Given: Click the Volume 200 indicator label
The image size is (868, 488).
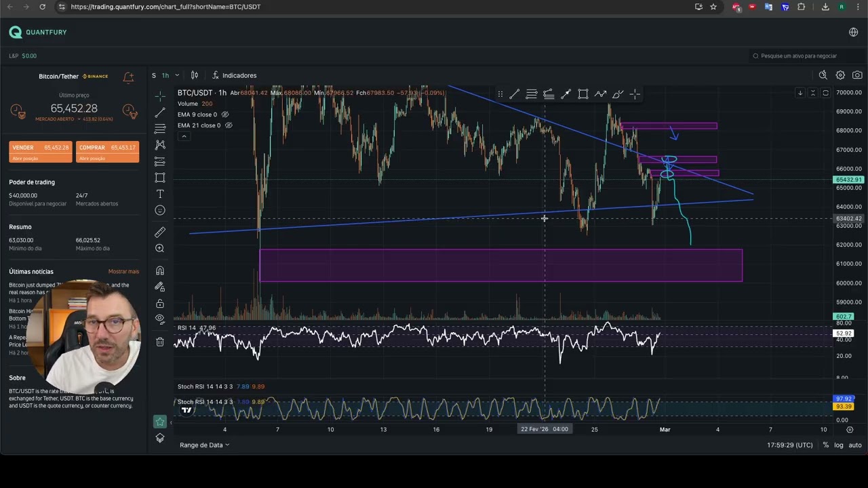Looking at the screenshot, I should pos(195,104).
